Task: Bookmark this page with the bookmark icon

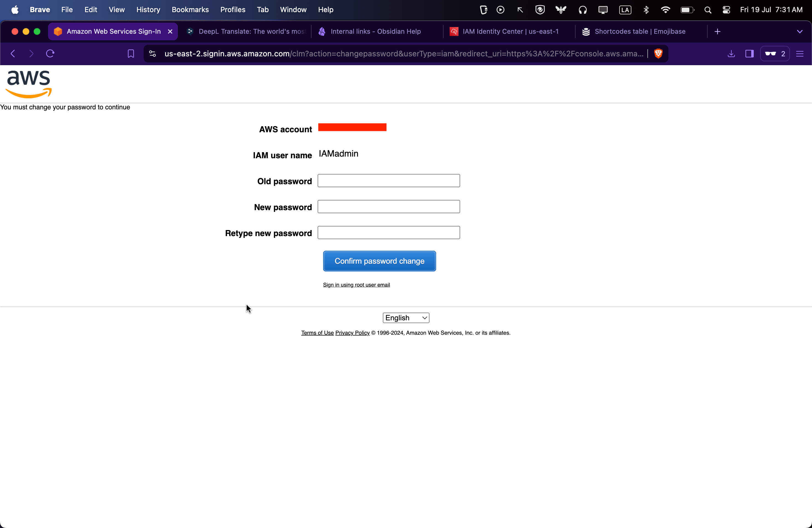Action: [x=131, y=54]
